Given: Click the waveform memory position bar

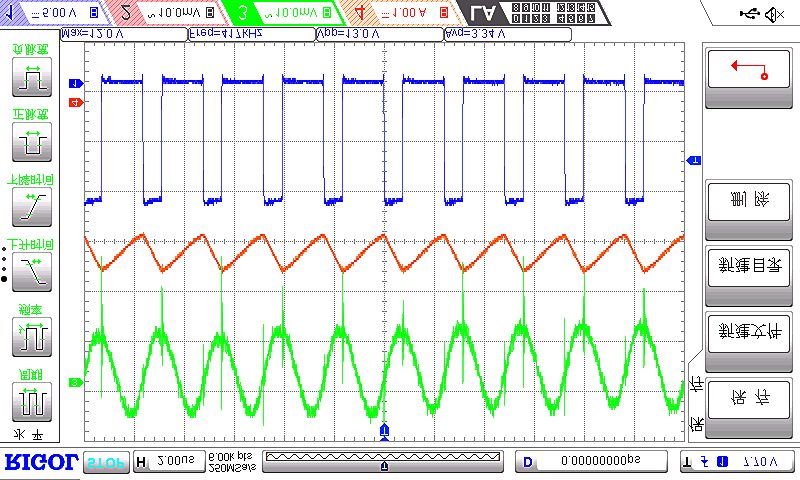Looking at the screenshot, I should pos(384,458).
